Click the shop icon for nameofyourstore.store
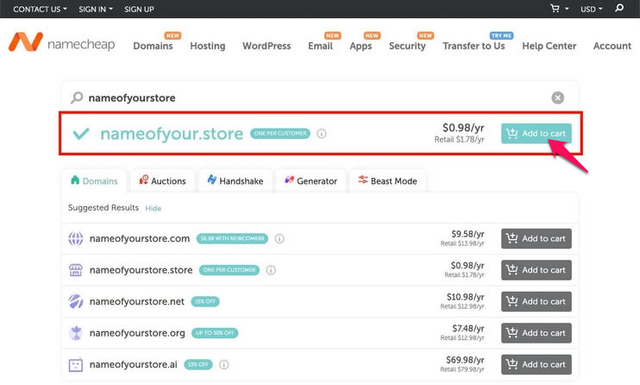The height and width of the screenshot is (385, 640). tap(76, 270)
